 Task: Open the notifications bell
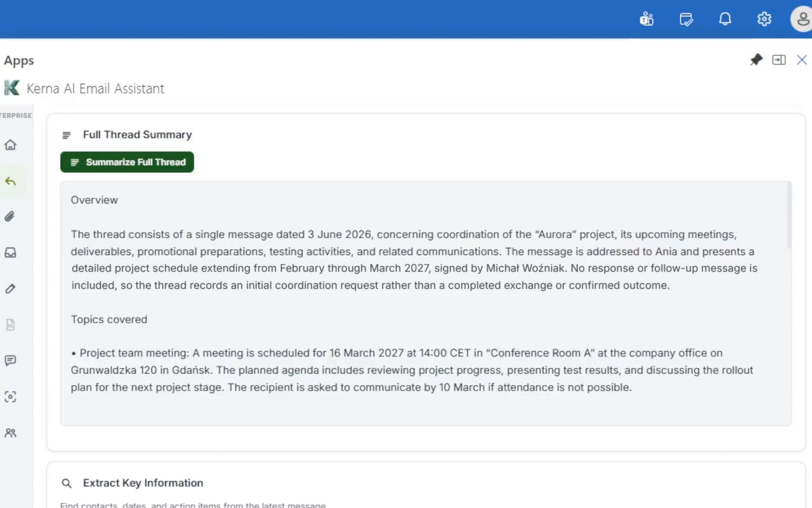coord(725,19)
